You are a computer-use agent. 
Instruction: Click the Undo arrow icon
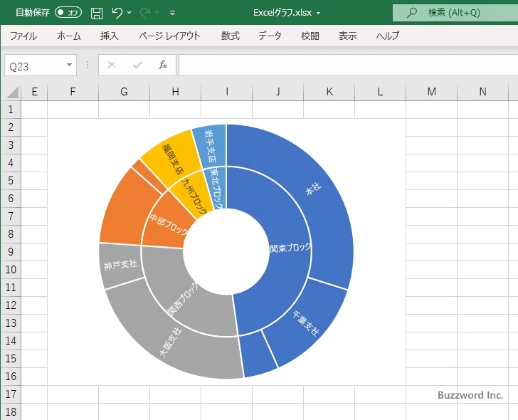click(x=117, y=13)
